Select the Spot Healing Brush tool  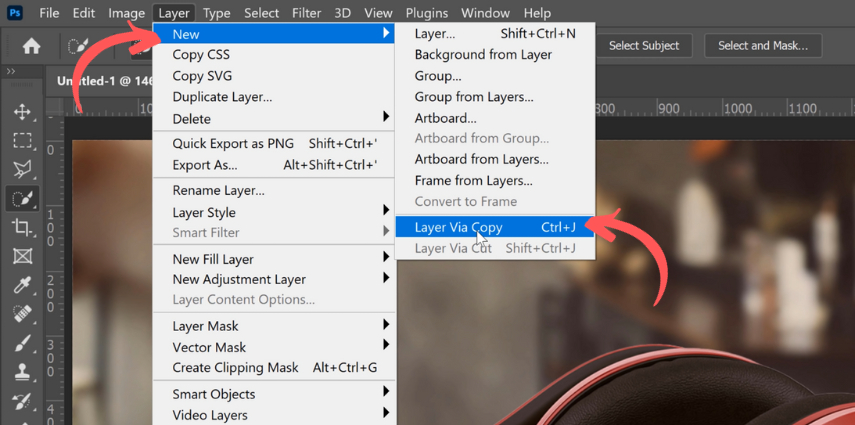(22, 314)
